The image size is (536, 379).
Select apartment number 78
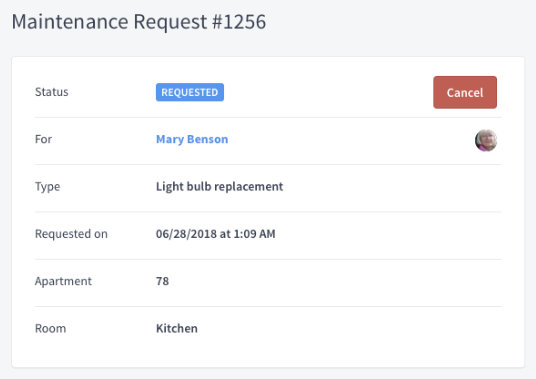coord(162,281)
